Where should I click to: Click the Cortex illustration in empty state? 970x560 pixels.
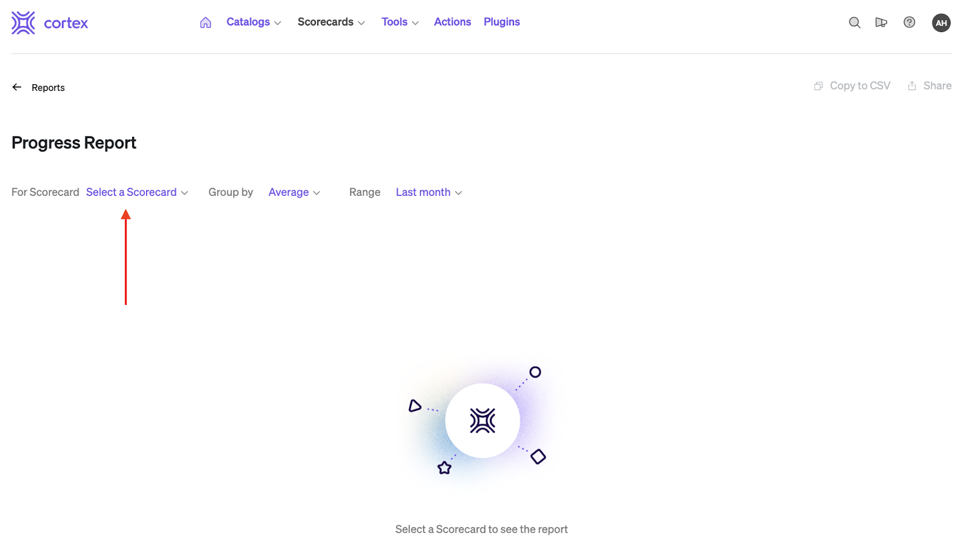click(x=482, y=421)
